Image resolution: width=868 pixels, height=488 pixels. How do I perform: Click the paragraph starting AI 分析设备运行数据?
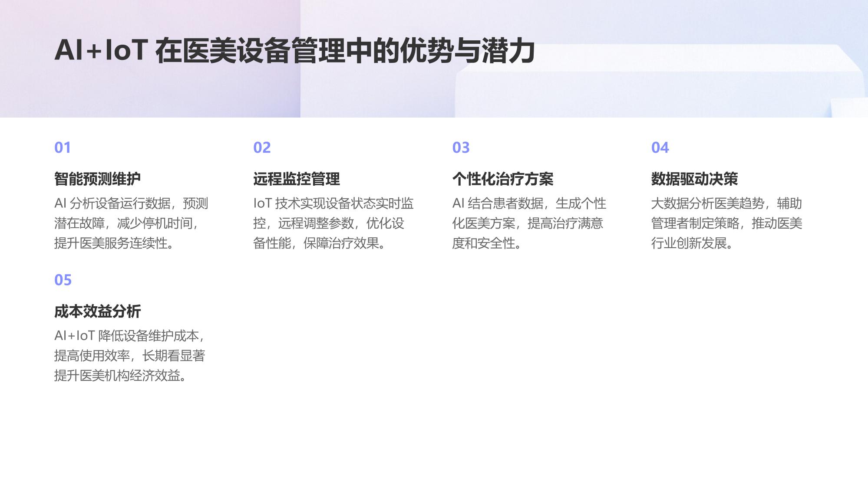[131, 223]
